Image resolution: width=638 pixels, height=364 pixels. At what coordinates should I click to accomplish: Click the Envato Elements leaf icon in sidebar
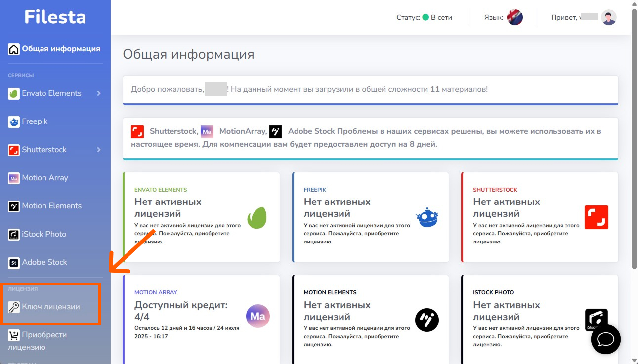coord(14,93)
